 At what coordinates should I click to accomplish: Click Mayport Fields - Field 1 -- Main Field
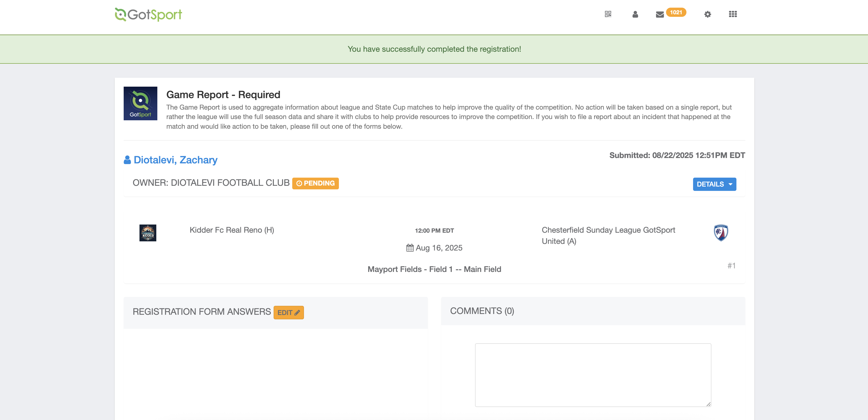tap(434, 269)
